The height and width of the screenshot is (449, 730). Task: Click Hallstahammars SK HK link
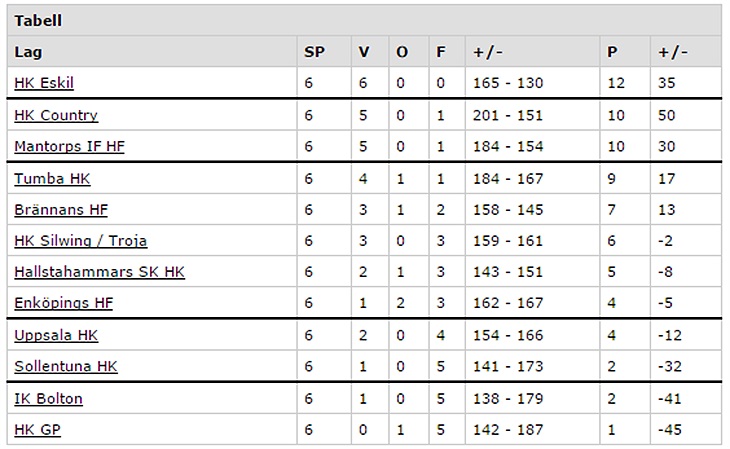99,272
